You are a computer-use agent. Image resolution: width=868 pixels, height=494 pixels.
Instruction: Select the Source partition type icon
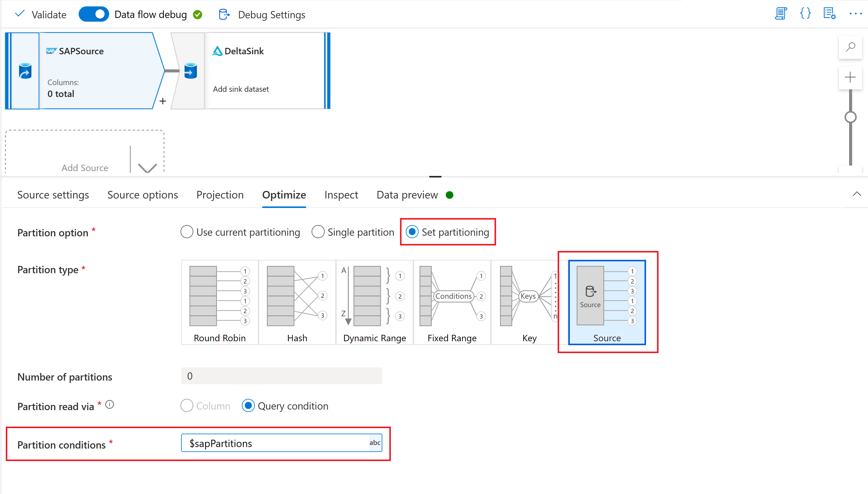606,301
